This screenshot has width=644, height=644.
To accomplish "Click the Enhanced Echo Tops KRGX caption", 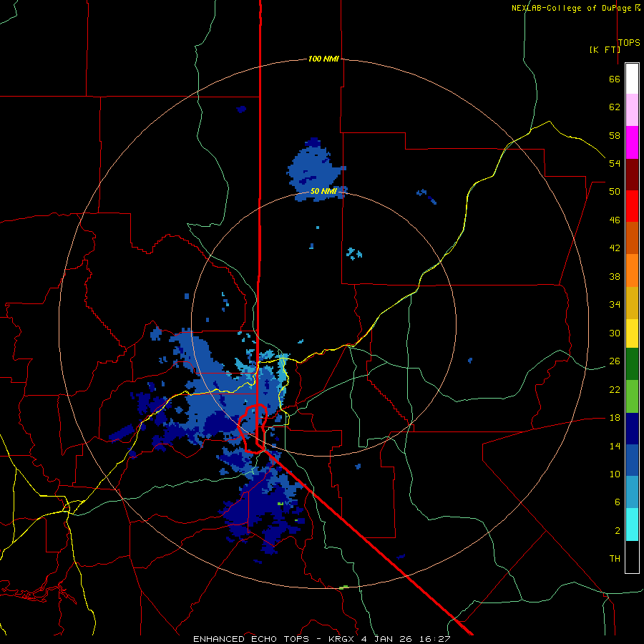I will pyautogui.click(x=321, y=639).
